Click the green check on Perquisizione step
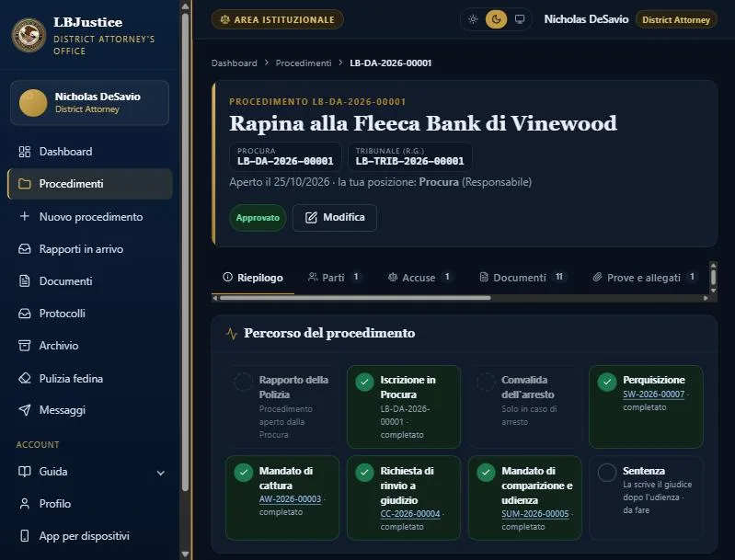The height and width of the screenshot is (560, 735). click(607, 382)
